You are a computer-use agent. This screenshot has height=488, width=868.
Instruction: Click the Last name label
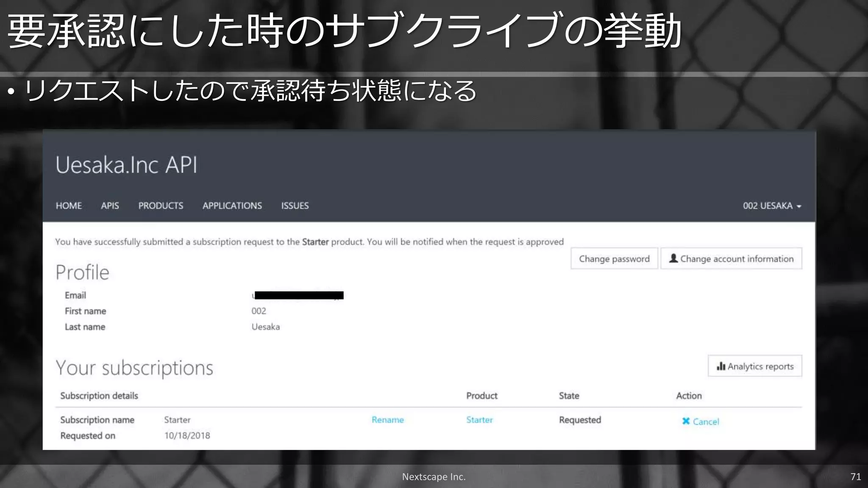pos(85,327)
